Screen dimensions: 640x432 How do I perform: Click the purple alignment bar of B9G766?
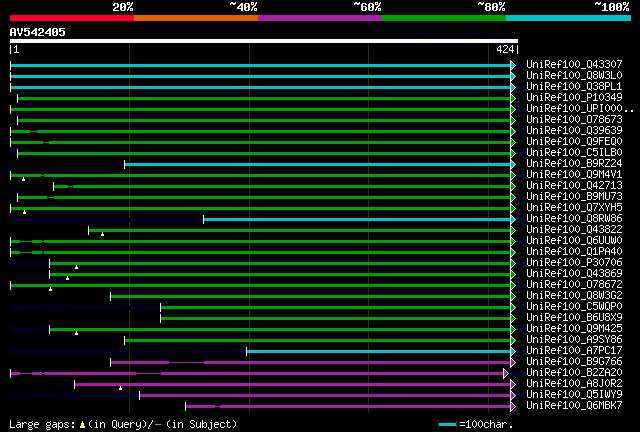coord(310,363)
